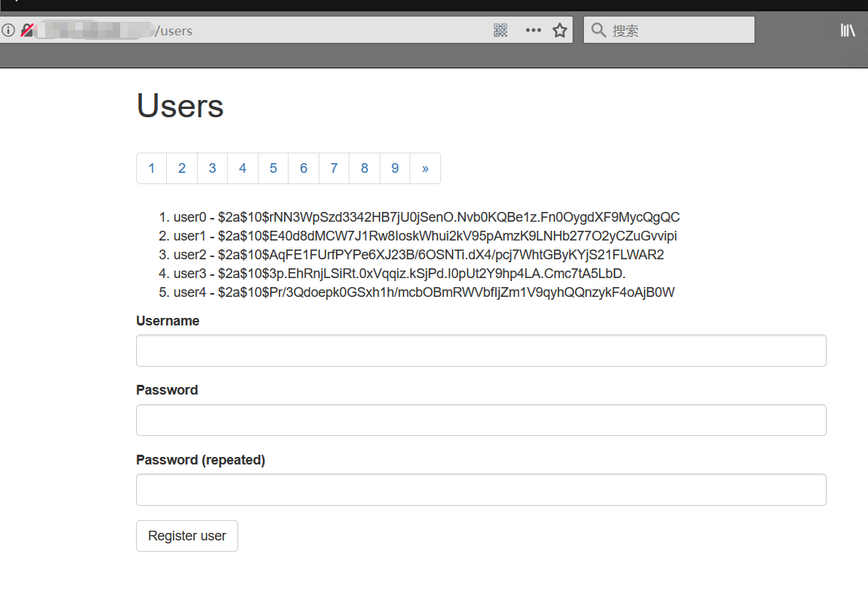Click the site information icon in address bar
Viewport: 868px width, 590px height.
[x=8, y=31]
